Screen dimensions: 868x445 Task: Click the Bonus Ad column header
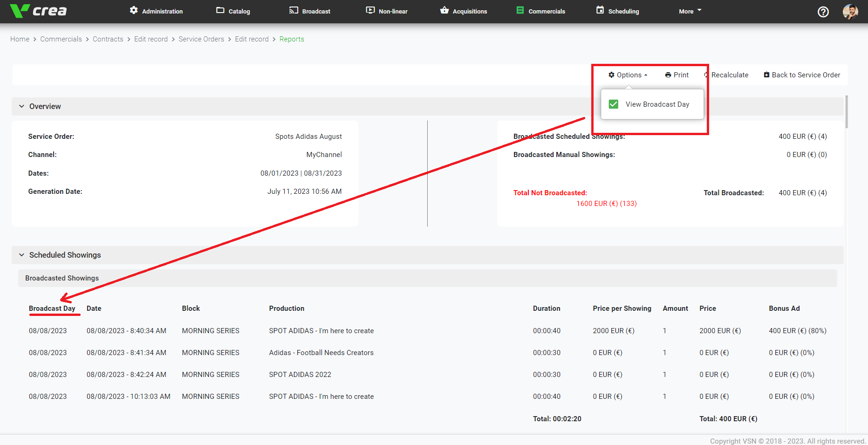click(x=784, y=308)
